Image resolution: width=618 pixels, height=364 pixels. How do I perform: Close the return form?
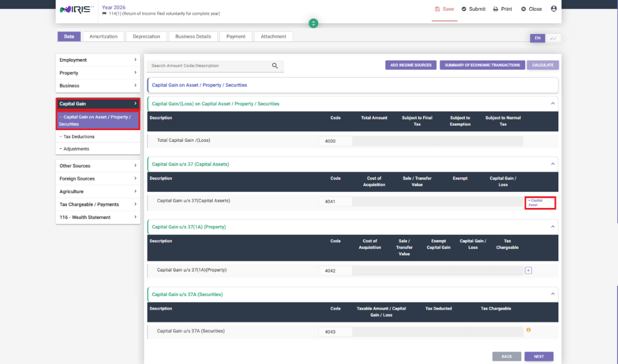pyautogui.click(x=531, y=9)
